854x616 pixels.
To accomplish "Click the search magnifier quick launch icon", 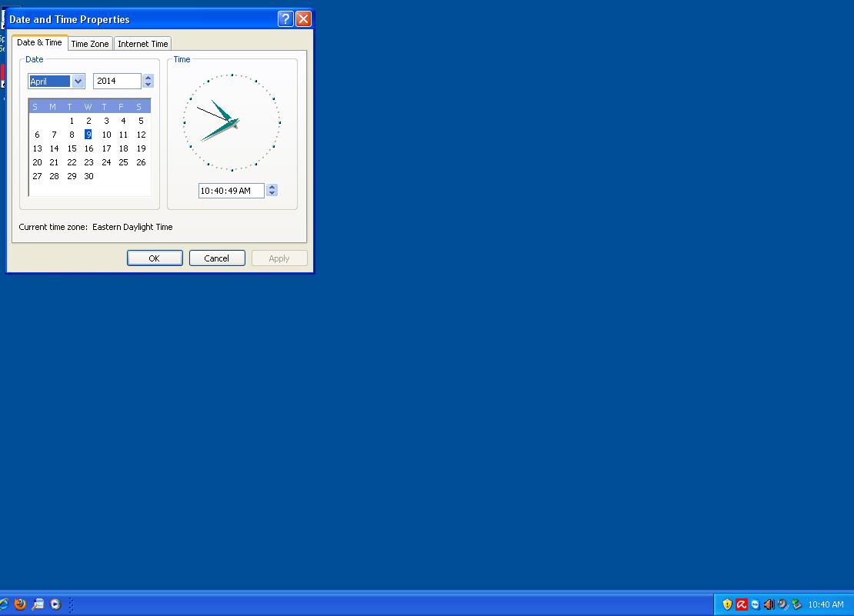I will [38, 604].
